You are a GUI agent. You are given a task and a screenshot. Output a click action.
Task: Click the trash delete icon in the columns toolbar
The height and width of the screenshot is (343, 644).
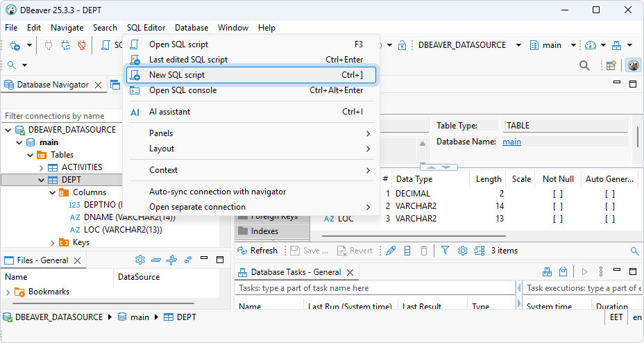pyautogui.click(x=424, y=251)
